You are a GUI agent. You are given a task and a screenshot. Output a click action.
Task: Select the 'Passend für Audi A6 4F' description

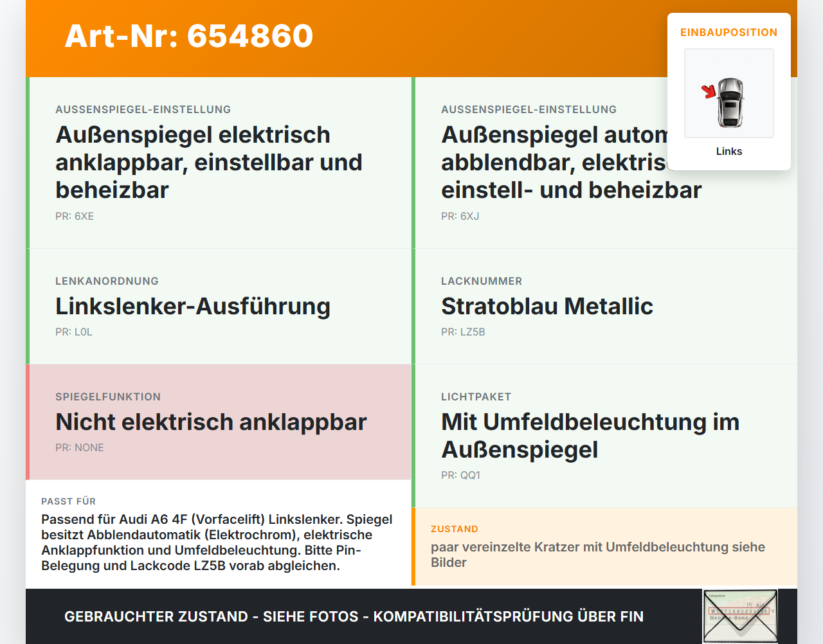point(217,542)
